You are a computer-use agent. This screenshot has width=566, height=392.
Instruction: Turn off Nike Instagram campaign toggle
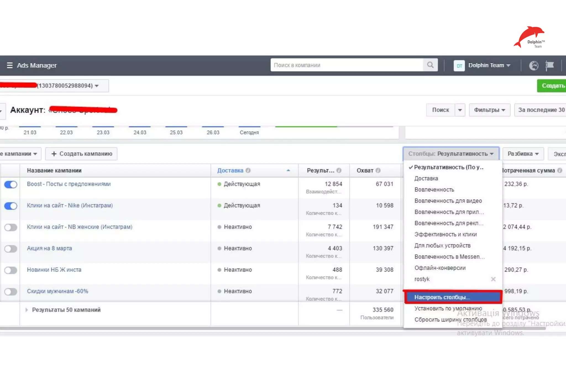(11, 206)
